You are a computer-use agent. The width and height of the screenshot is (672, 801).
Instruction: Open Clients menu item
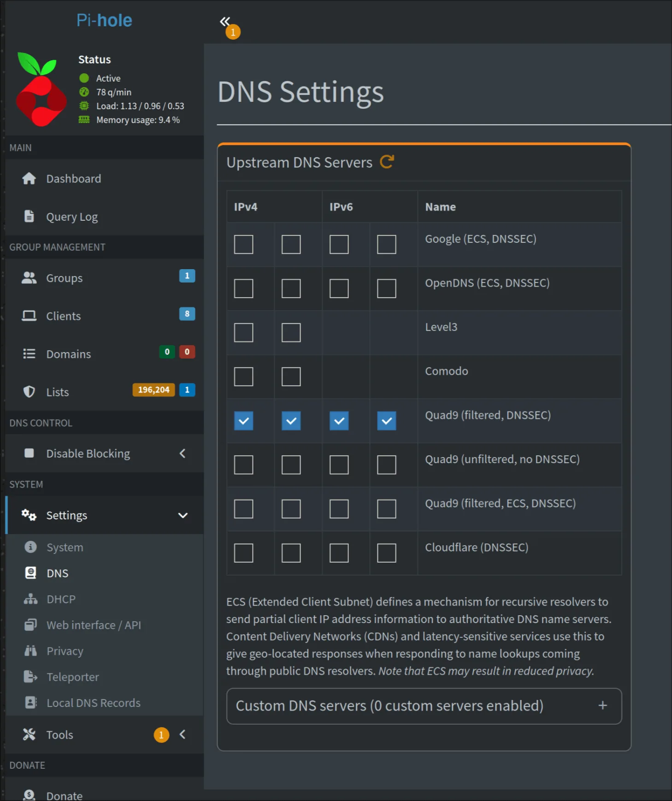point(104,316)
